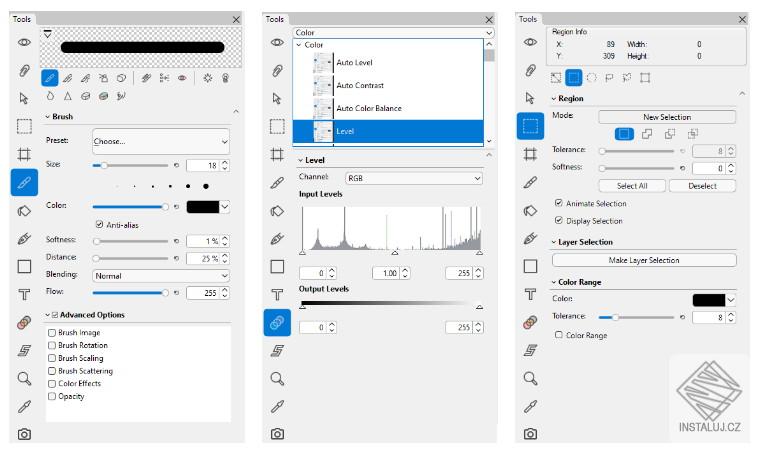Increase the Softness stepper in Region panel
Screen dimensions: 760x454
tap(731, 165)
